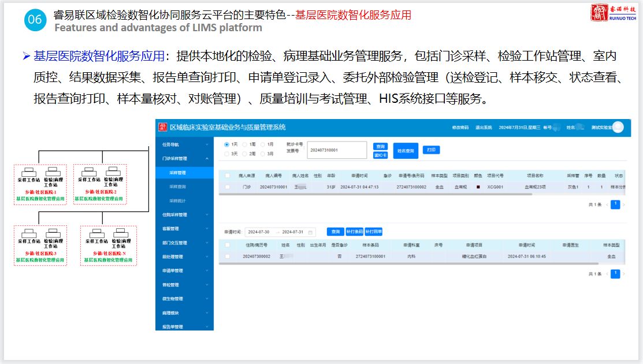Tick the checkbox for patient 202407310001 row
Viewport: 643px width, 364px height.
[227, 187]
